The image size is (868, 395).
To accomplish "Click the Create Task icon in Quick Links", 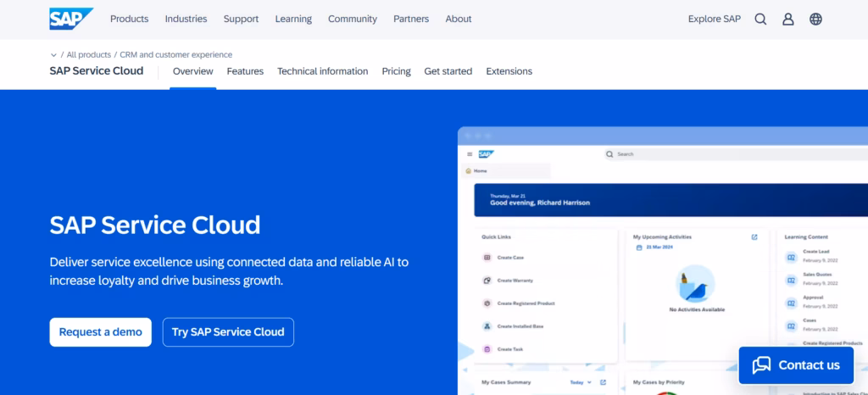I will pos(487,349).
